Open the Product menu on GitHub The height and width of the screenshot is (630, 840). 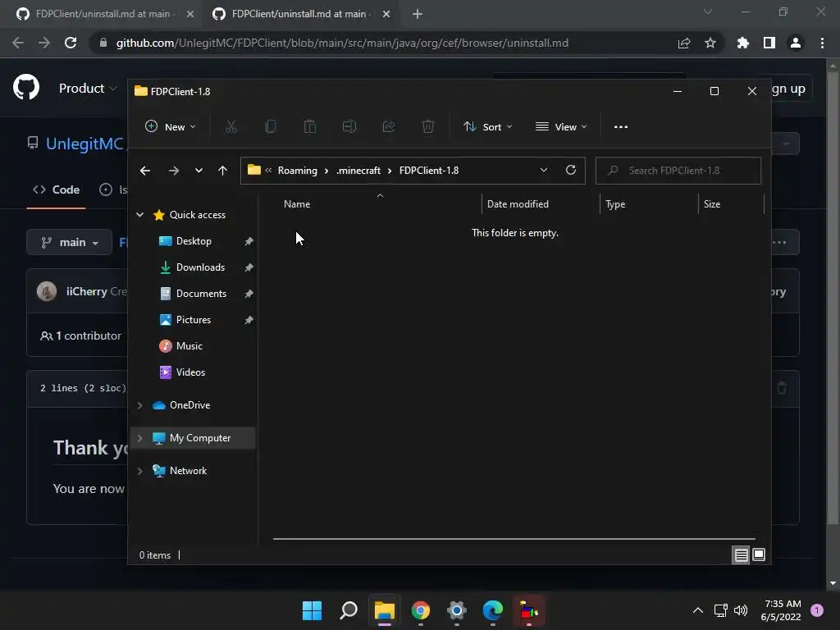(88, 89)
